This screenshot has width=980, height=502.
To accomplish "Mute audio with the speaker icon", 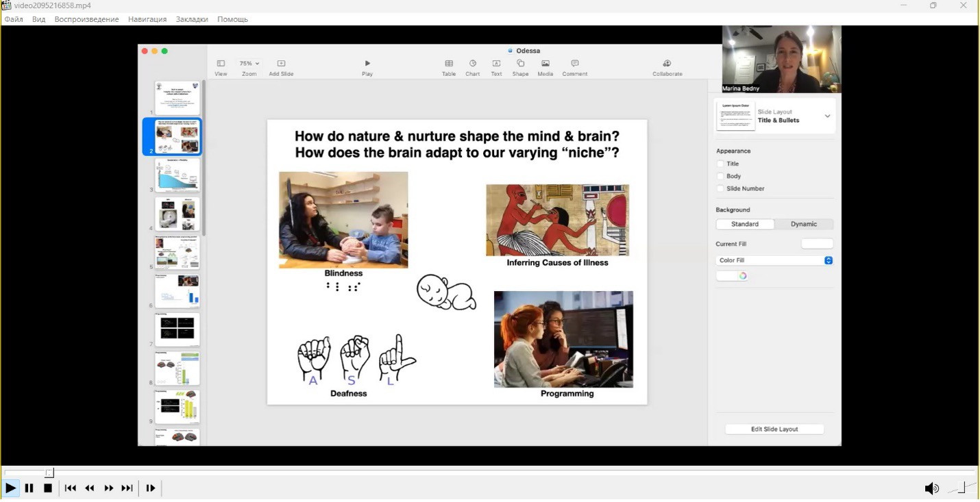I will pos(931,488).
